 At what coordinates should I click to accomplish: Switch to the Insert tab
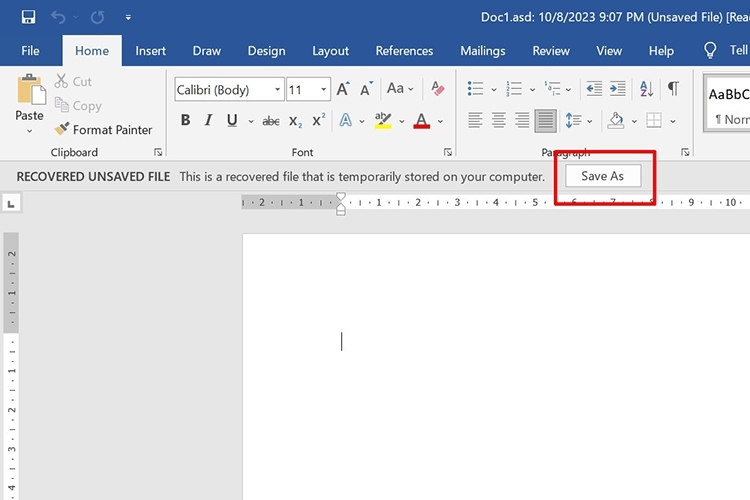point(150,51)
